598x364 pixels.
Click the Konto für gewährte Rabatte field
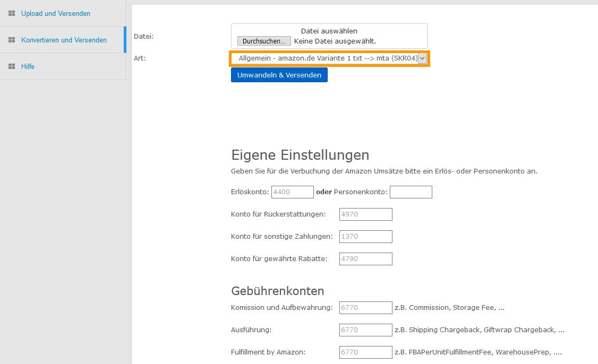tap(366, 259)
